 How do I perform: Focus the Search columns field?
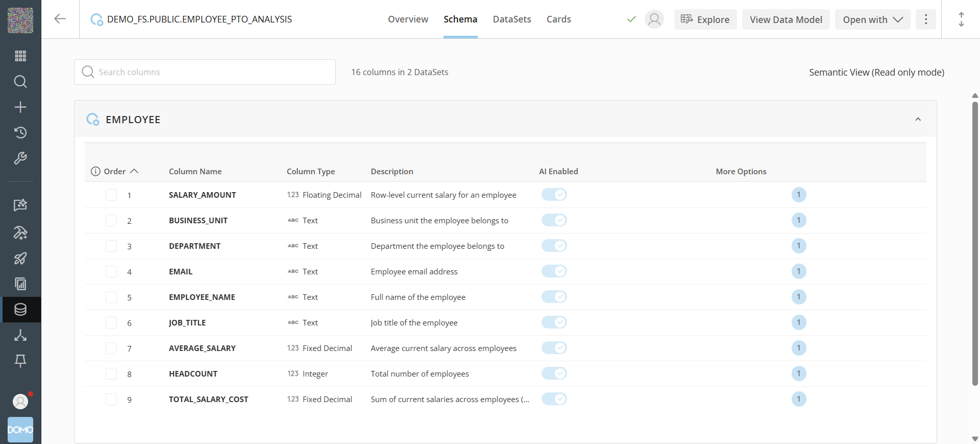205,72
